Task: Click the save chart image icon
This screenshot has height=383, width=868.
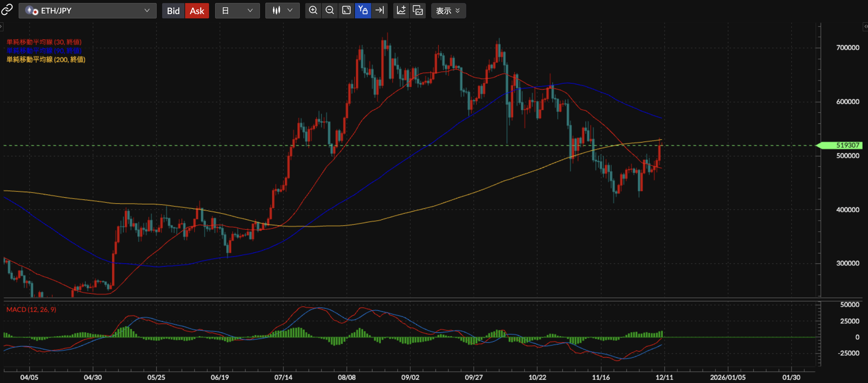Action: tap(418, 10)
